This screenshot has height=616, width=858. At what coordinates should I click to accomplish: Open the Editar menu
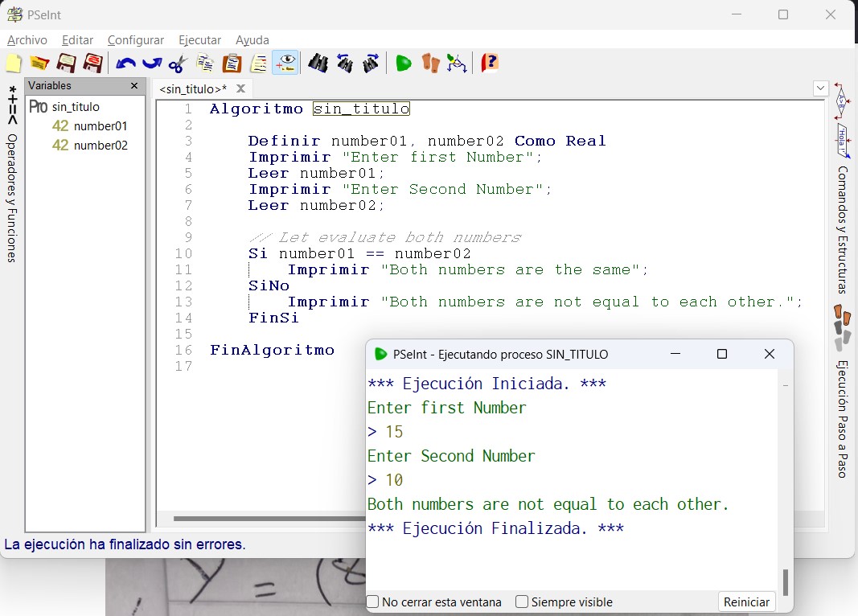pos(78,40)
